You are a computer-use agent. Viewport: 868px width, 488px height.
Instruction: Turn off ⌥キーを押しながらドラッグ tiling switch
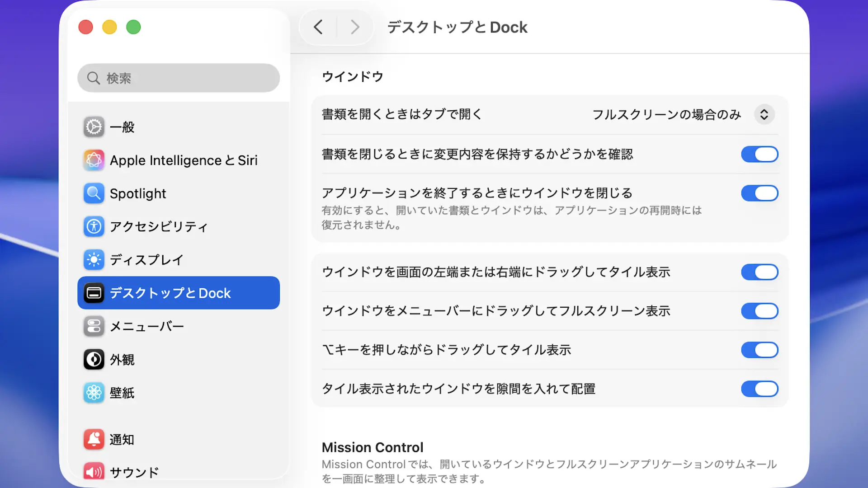[x=759, y=350]
